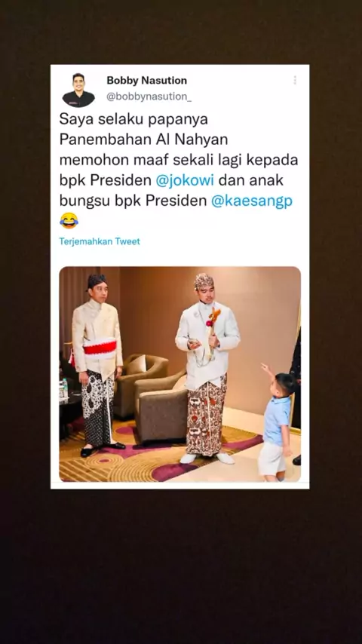Image resolution: width=362 pixels, height=644 pixels.
Task: Click the man wearing the red sash
Action: point(98,366)
